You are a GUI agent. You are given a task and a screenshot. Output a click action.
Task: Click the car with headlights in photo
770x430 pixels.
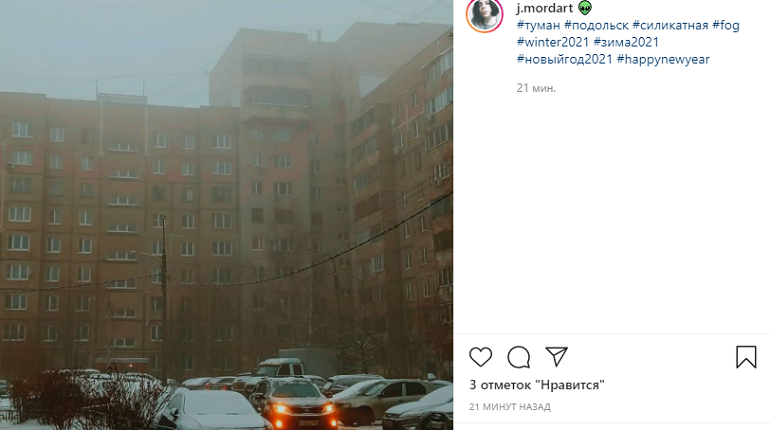(x=294, y=403)
